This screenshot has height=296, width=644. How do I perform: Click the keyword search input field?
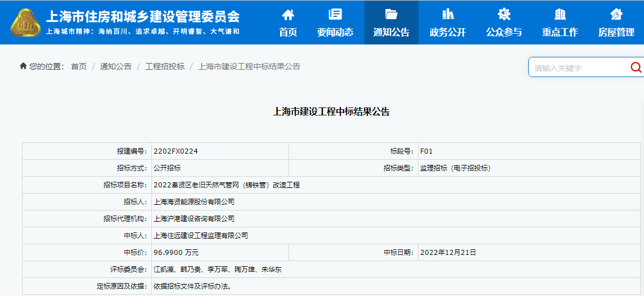coord(578,68)
